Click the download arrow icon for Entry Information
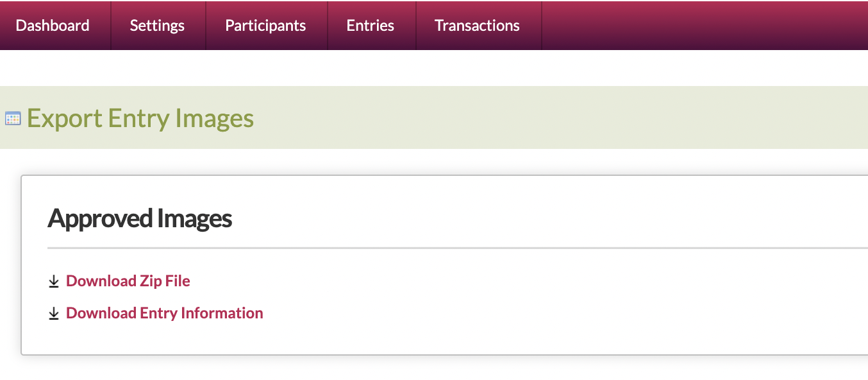Image resolution: width=868 pixels, height=380 pixels. [x=54, y=313]
